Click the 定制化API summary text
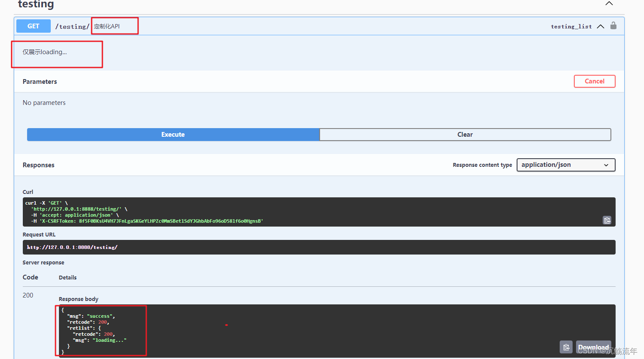This screenshot has height=359, width=644. pos(107,26)
